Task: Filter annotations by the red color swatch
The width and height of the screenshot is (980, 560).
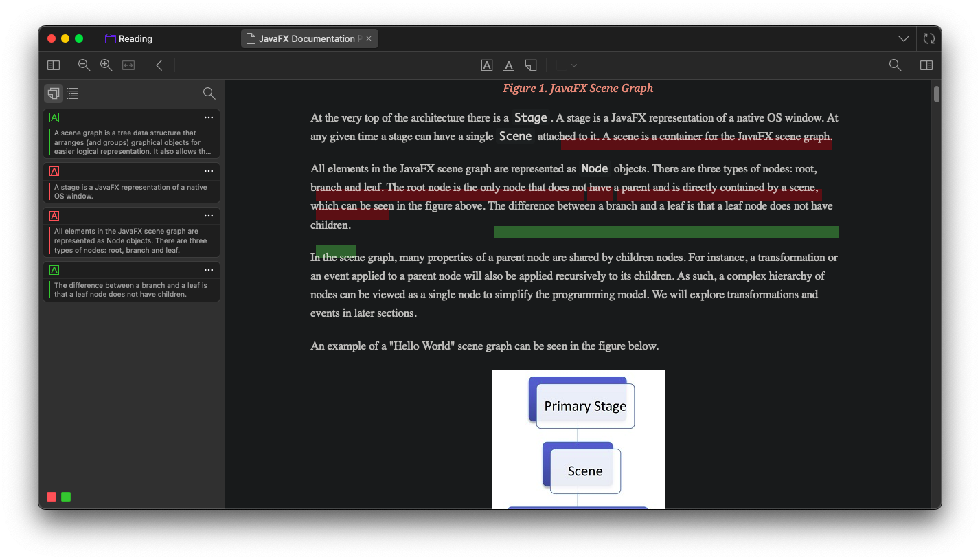Action: pos(52,497)
